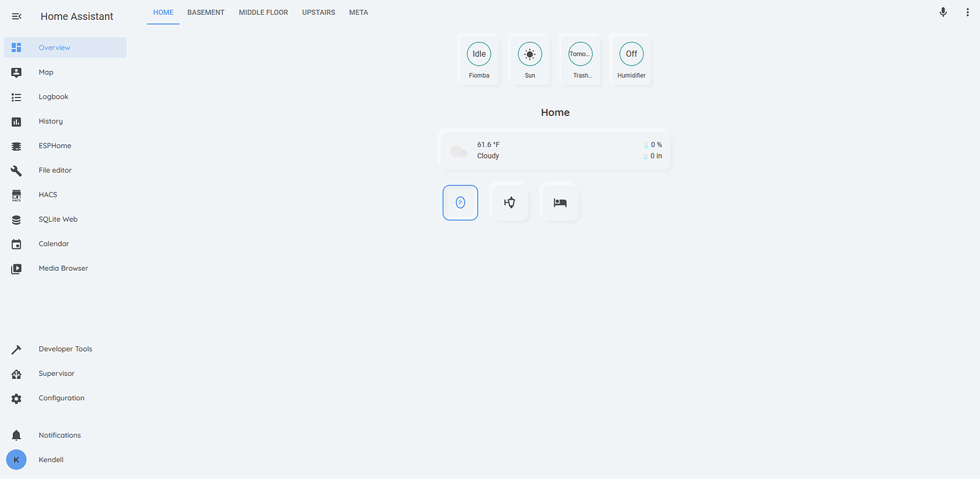Viewport: 980px width, 479px height.
Task: Open the SQLite Web panel
Action: click(x=58, y=219)
